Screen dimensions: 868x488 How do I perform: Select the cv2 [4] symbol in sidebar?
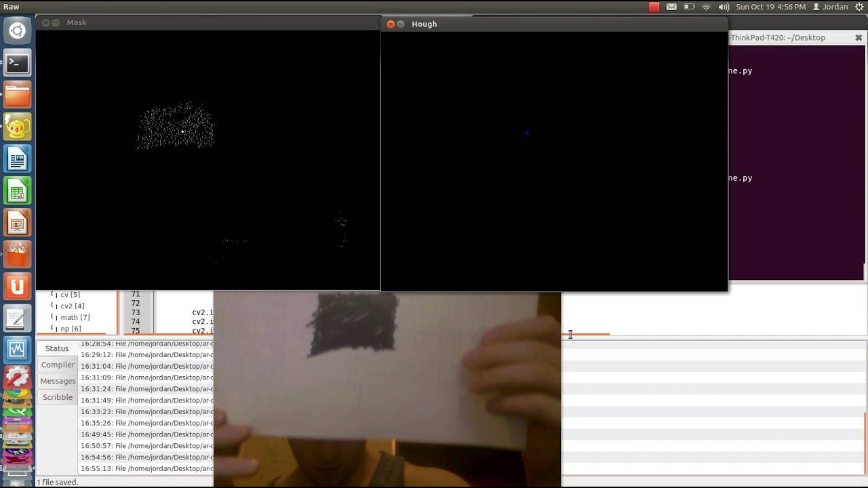point(72,306)
